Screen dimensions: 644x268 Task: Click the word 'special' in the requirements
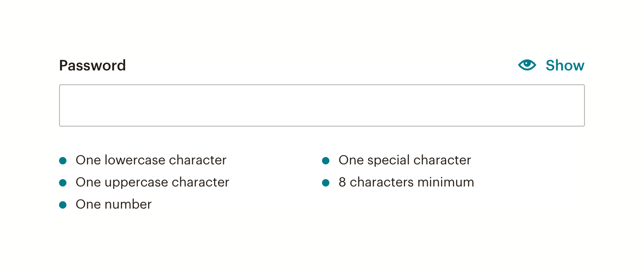pos(387,161)
